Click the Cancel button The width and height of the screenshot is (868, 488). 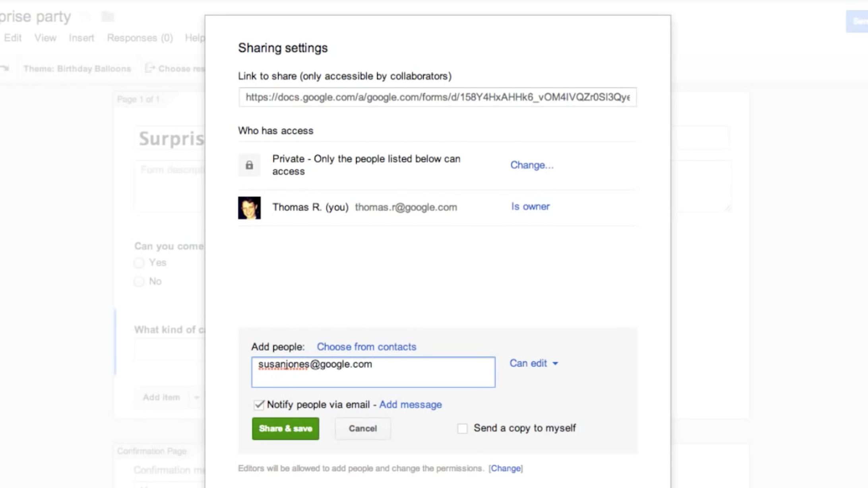pyautogui.click(x=362, y=428)
